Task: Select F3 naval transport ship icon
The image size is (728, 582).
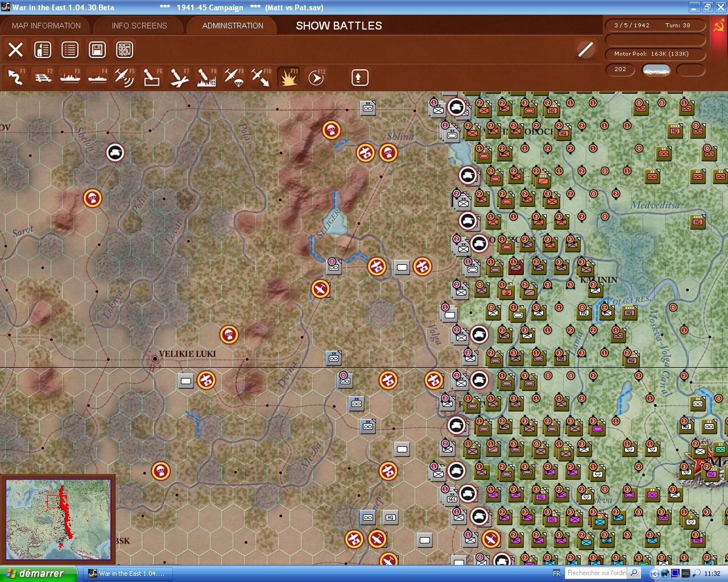Action: pos(70,77)
